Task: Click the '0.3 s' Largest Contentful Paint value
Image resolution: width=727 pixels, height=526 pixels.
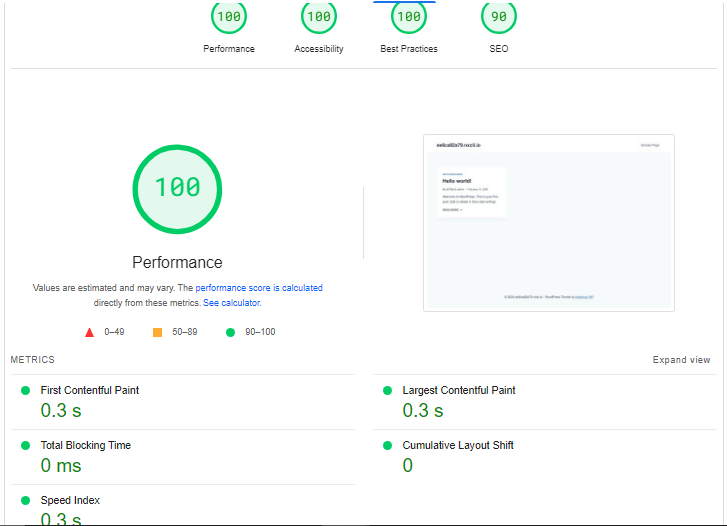Action: [423, 411]
